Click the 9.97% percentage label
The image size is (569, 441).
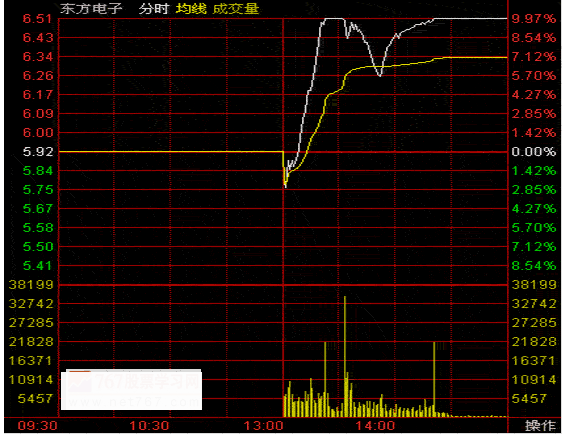533,19
